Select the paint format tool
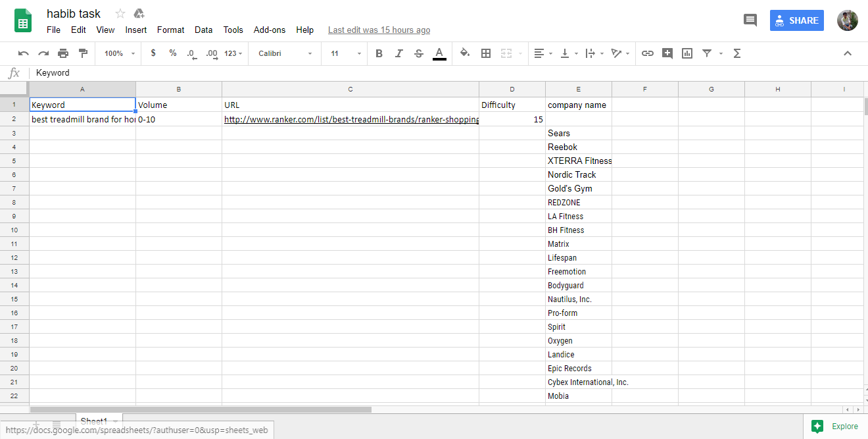This screenshot has width=868, height=439. pos(82,53)
